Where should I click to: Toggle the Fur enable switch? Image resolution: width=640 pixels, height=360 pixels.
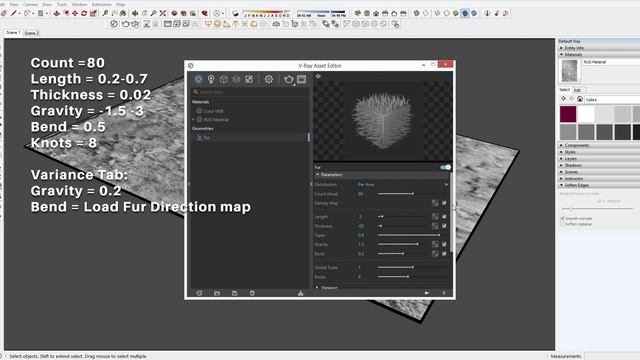(446, 167)
